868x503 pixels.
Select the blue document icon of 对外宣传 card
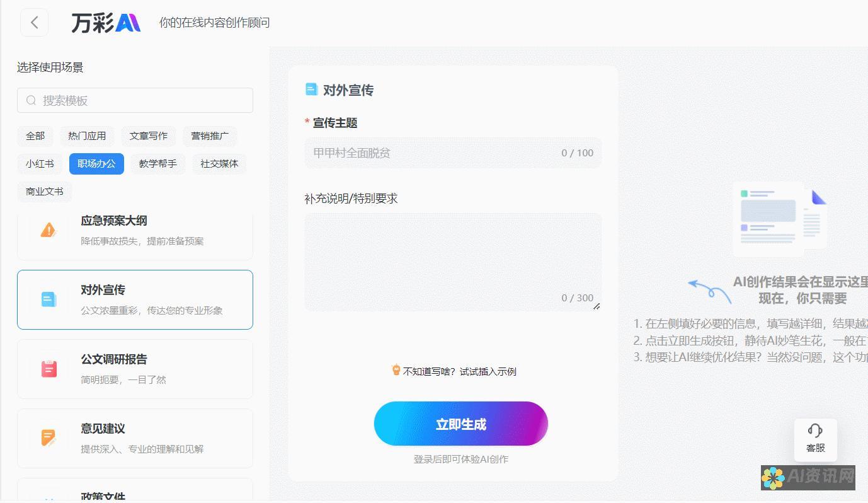click(49, 299)
